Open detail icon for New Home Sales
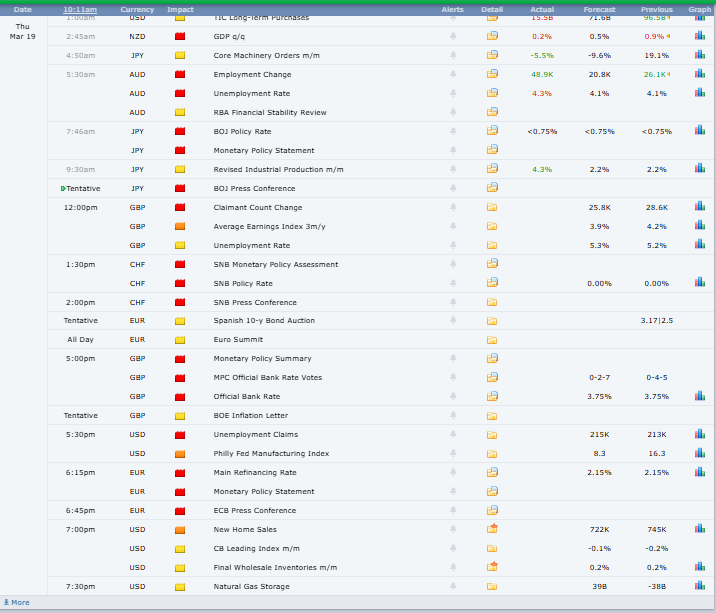The image size is (716, 613). coord(492,529)
